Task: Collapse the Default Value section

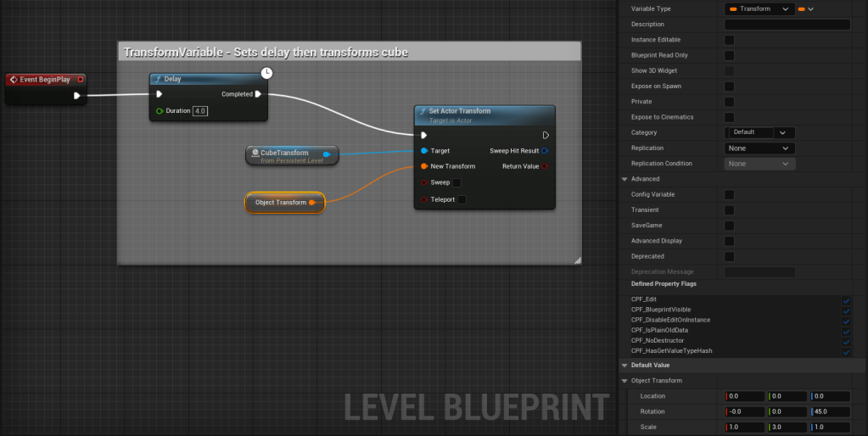Action: 625,365
